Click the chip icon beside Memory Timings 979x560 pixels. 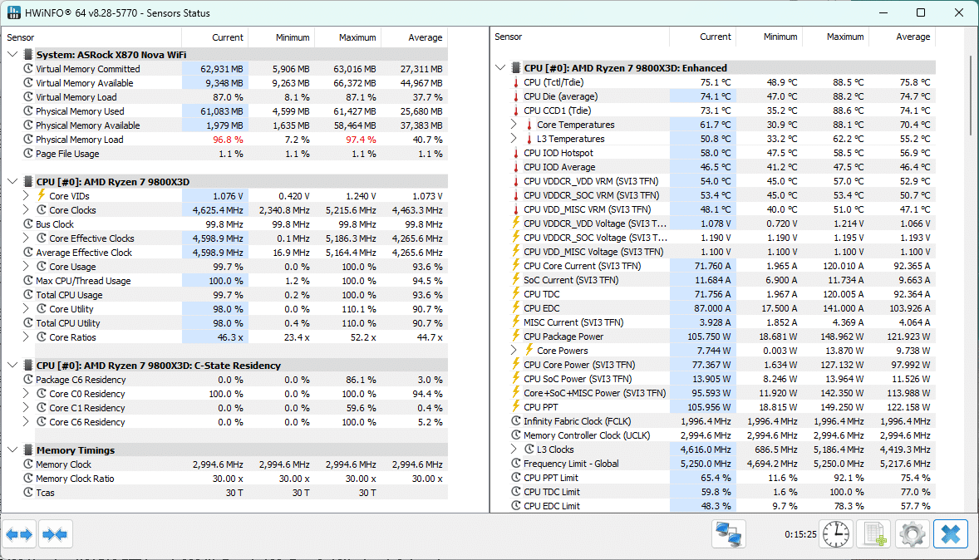coord(28,450)
